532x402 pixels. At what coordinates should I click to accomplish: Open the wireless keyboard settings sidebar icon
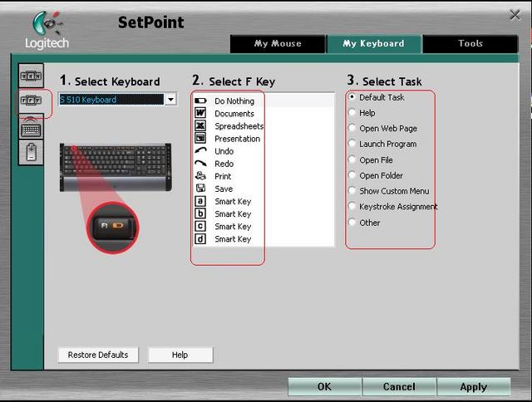(31, 127)
